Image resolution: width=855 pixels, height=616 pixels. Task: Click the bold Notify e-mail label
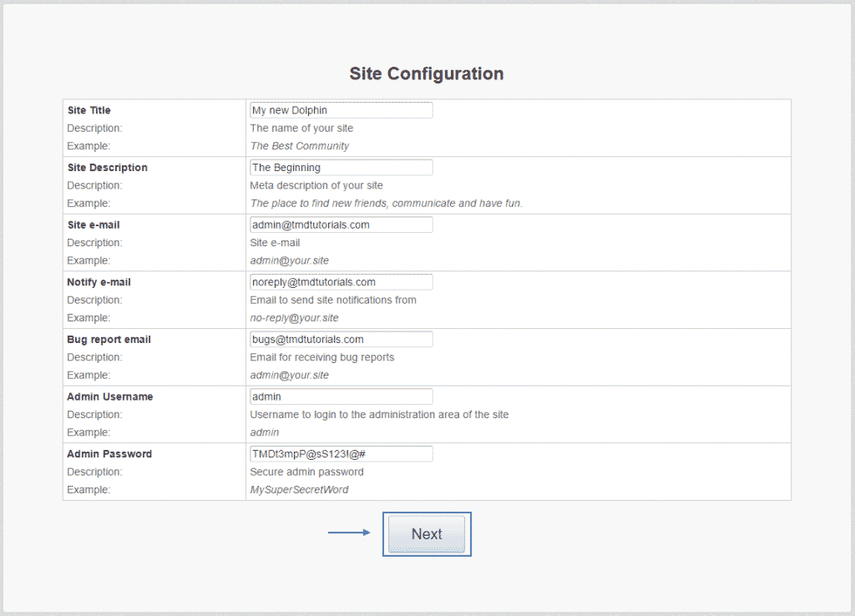pos(99,282)
